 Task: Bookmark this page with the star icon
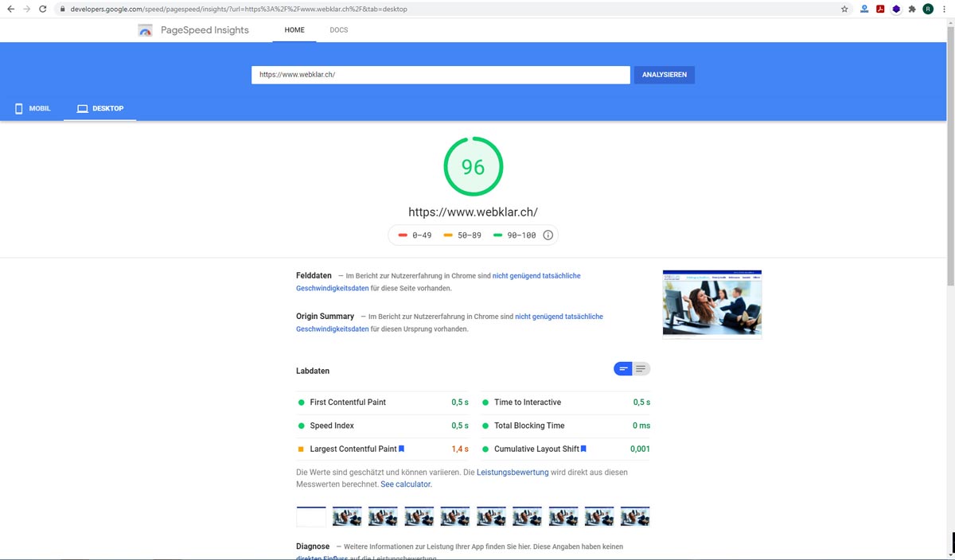[844, 9]
